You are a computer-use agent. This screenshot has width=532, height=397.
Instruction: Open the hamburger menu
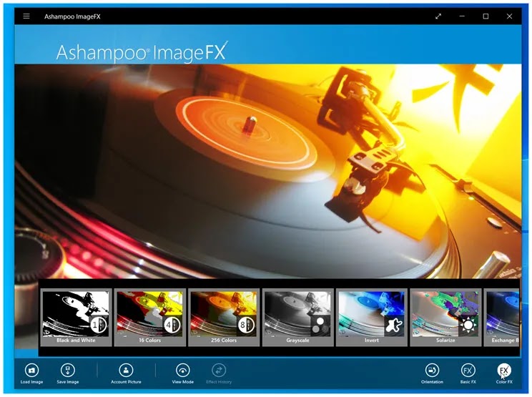click(26, 16)
